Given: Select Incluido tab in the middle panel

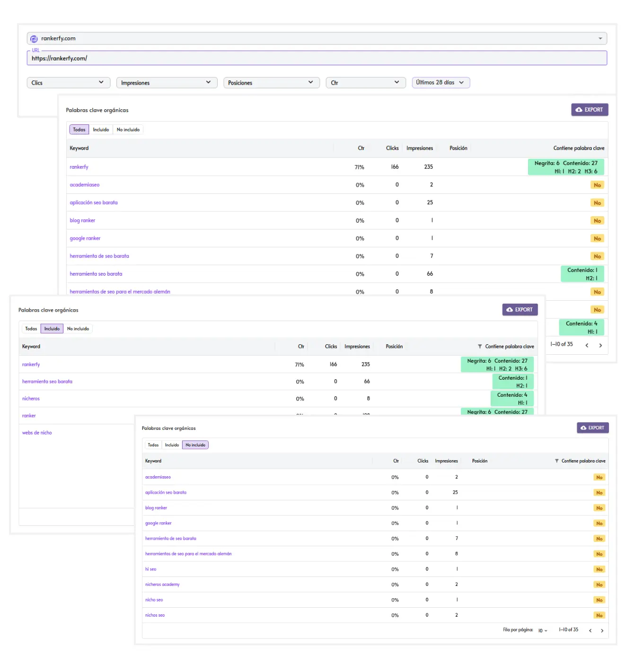Looking at the screenshot, I should [x=52, y=329].
